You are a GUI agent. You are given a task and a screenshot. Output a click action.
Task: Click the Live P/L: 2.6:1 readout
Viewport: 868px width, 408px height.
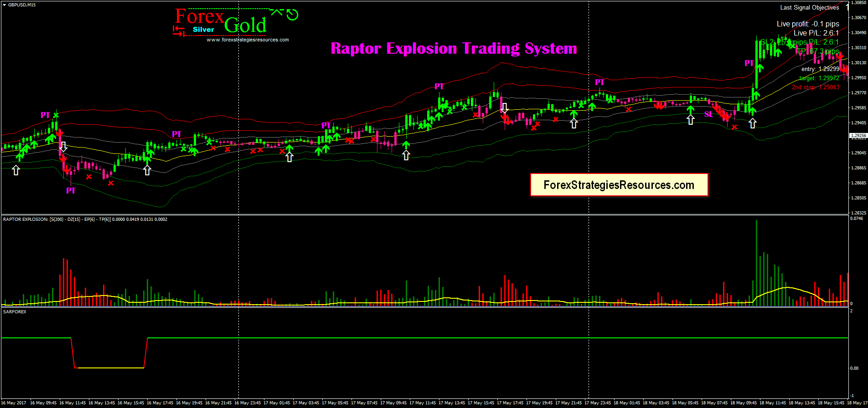coord(816,33)
